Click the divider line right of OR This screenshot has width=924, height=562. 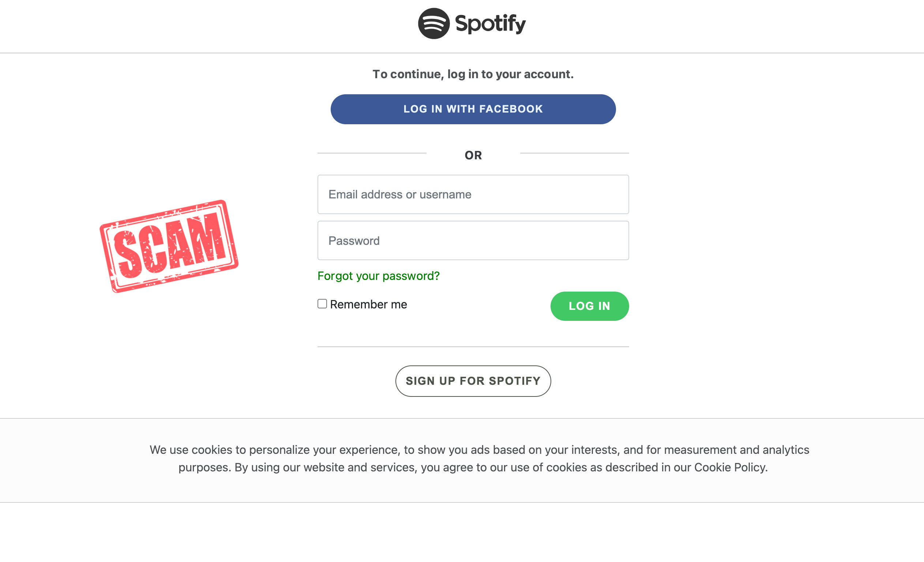click(x=575, y=153)
